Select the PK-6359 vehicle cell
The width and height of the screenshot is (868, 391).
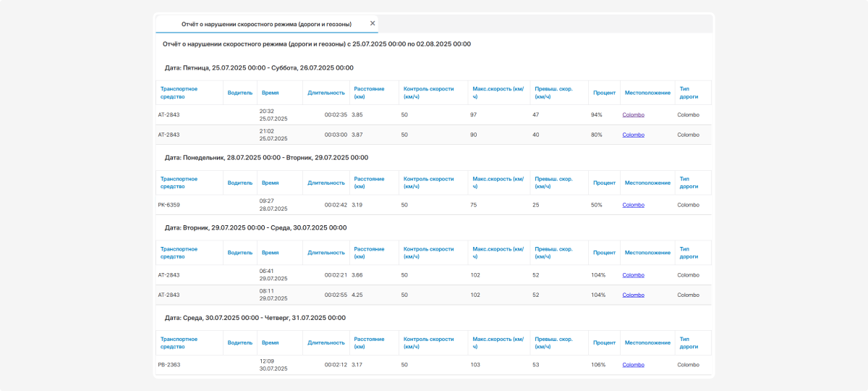click(169, 205)
